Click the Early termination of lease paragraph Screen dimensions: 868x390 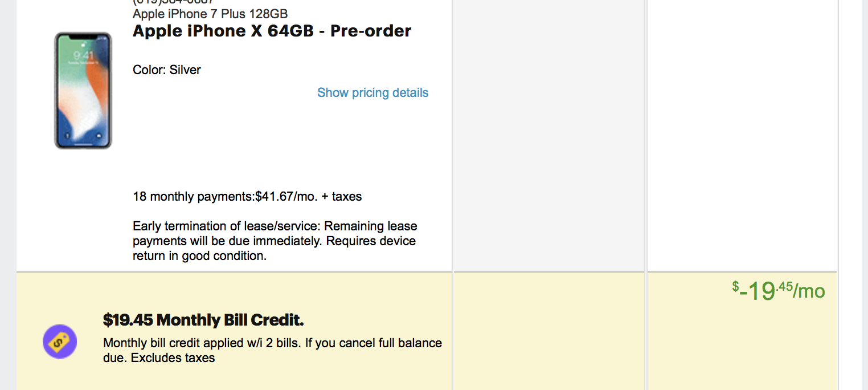point(275,241)
